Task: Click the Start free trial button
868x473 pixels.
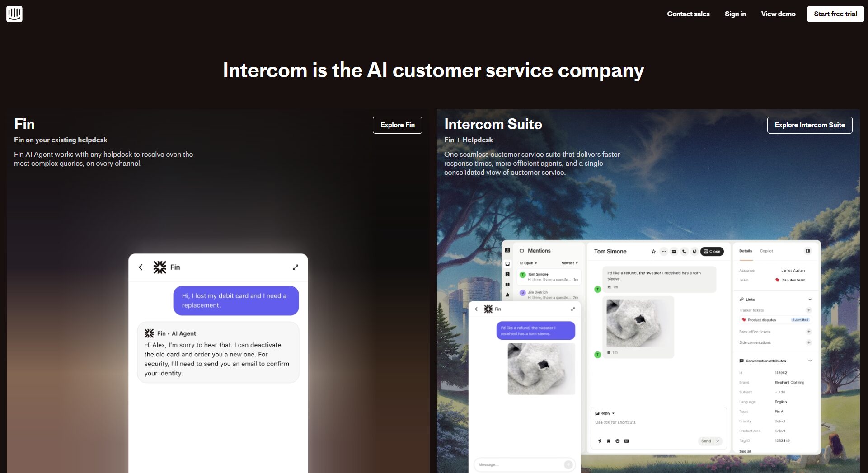Action: [835, 14]
